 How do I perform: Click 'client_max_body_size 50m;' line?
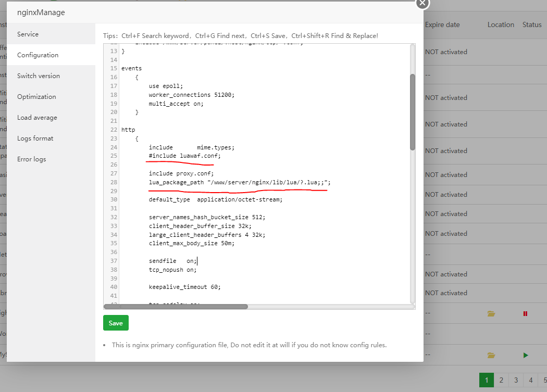point(192,244)
